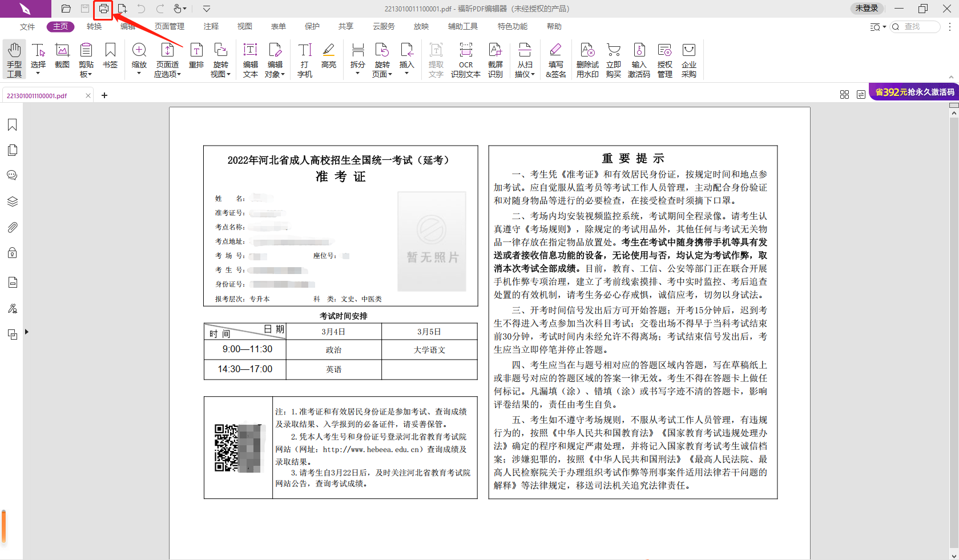Switch to the 共享 ribbon tab
The width and height of the screenshot is (959, 560).
point(346,26)
